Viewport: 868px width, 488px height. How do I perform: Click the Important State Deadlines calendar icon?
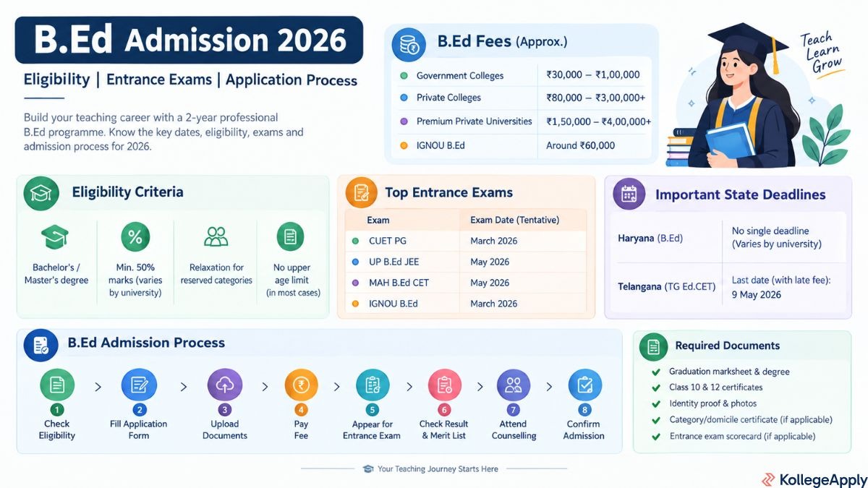tap(629, 194)
